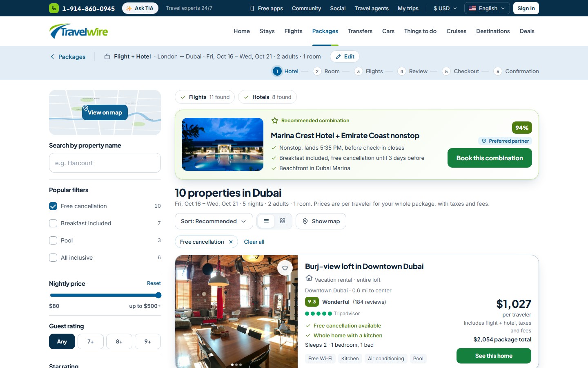Click the See this home button
This screenshot has height=368, width=588.
[494, 356]
